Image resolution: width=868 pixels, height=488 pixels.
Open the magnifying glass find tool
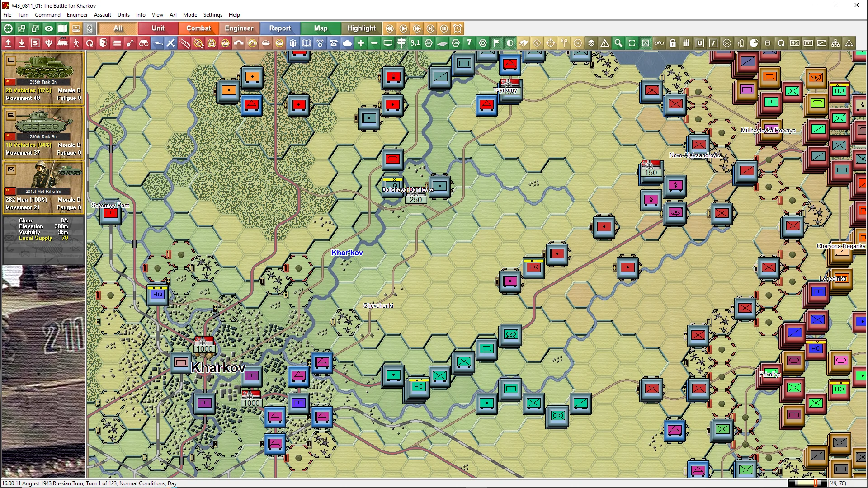click(x=618, y=43)
